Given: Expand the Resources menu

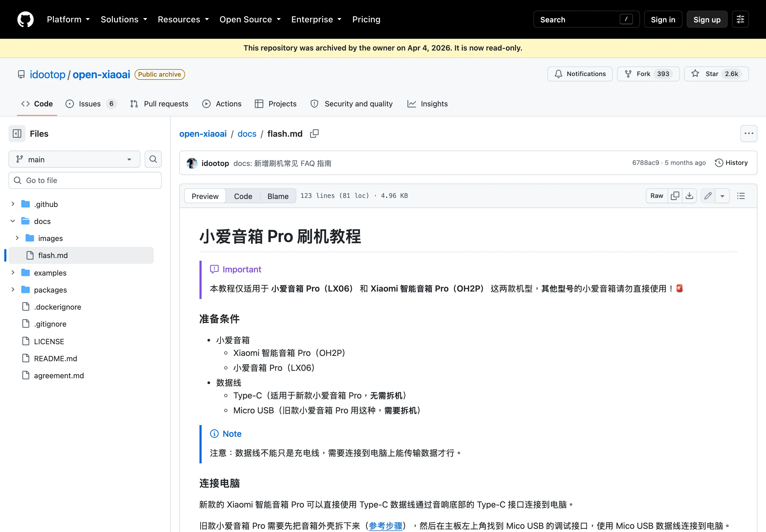Looking at the screenshot, I should [183, 19].
